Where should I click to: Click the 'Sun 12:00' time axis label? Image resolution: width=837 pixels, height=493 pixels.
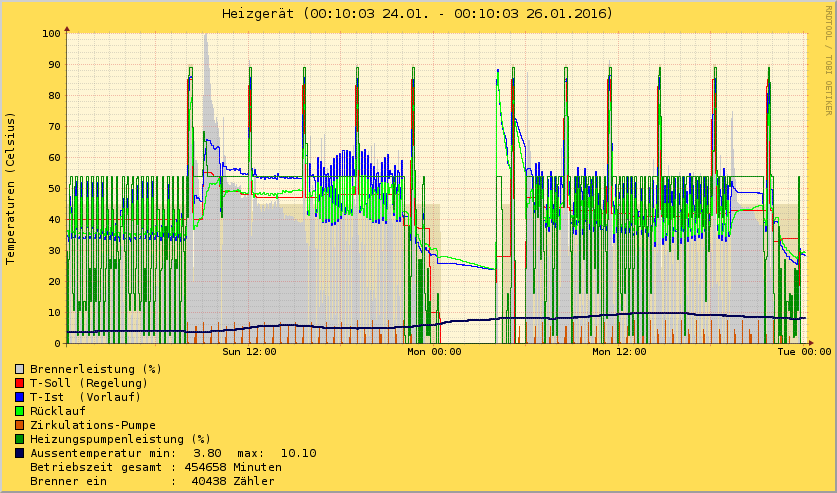tap(249, 352)
